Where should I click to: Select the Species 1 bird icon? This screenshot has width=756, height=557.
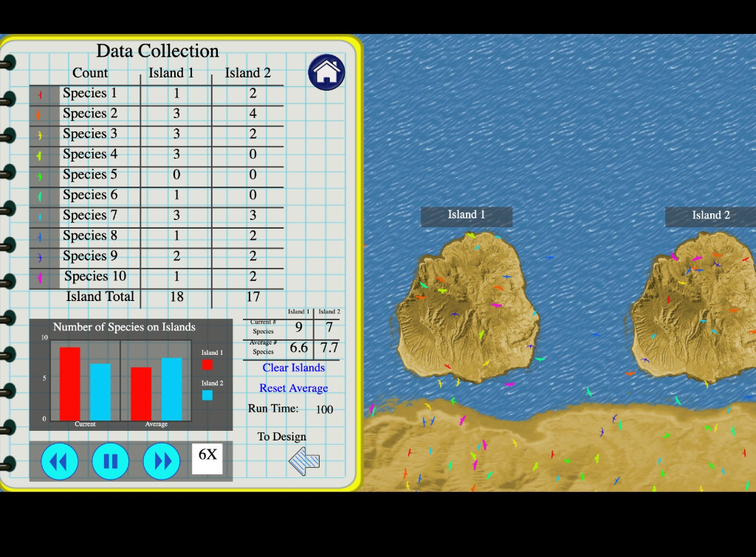point(38,93)
